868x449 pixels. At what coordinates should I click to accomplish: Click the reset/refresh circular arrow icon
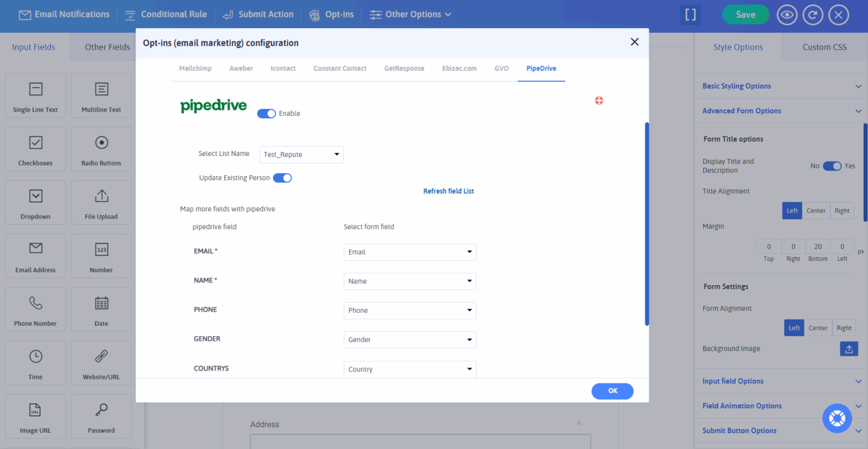click(x=813, y=15)
